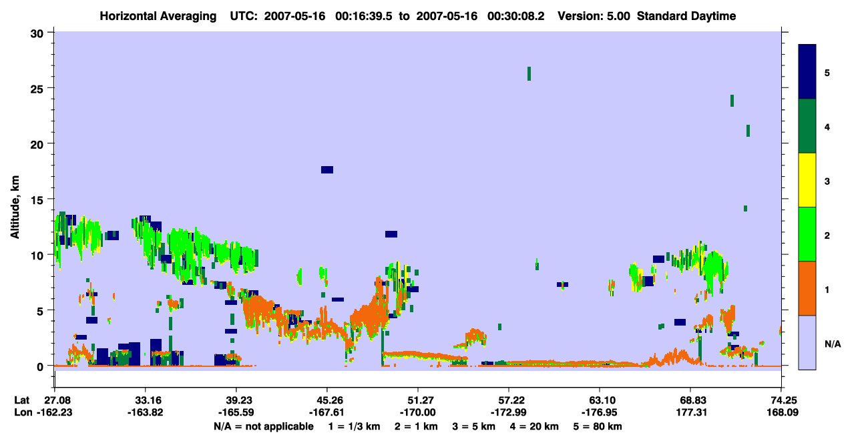Click the 'Lon' row label

coord(23,412)
